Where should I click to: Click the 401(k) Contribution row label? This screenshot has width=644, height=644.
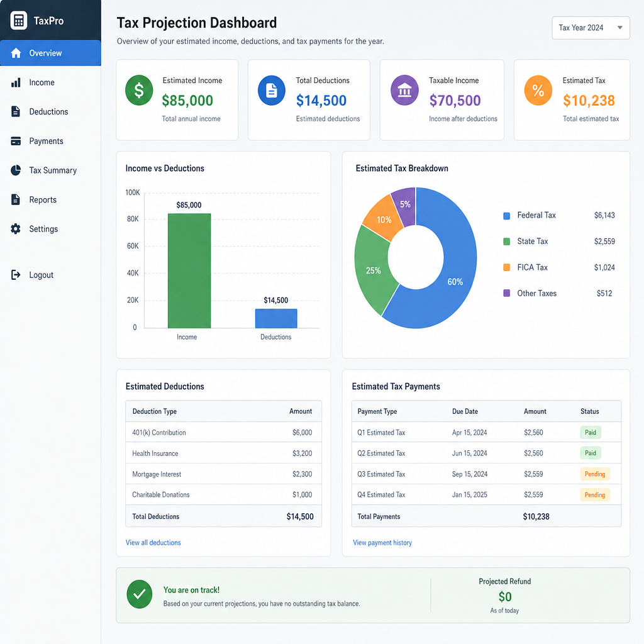click(x=159, y=433)
